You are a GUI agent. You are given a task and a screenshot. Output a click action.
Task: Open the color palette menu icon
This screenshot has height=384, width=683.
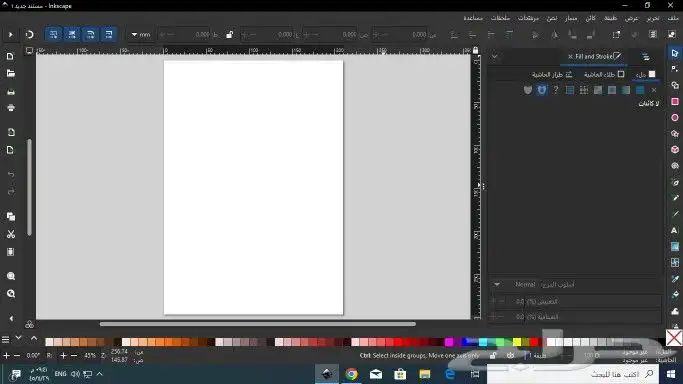[x=6, y=339]
